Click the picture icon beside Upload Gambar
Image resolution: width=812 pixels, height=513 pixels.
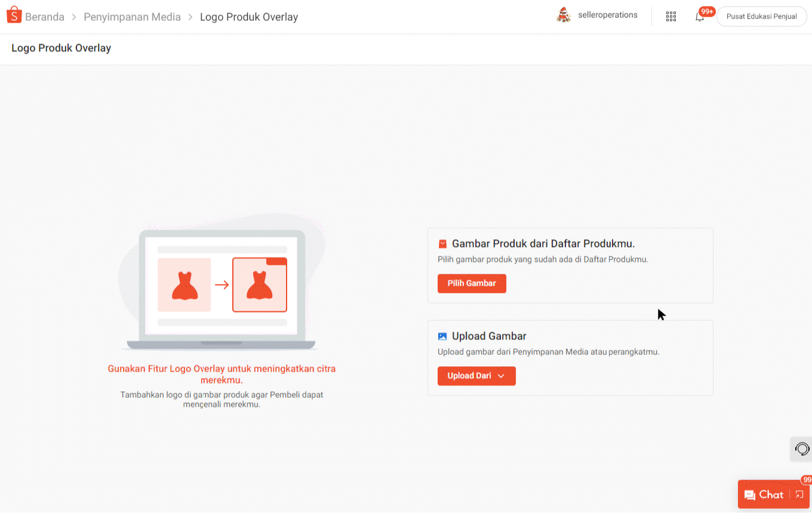(x=442, y=336)
